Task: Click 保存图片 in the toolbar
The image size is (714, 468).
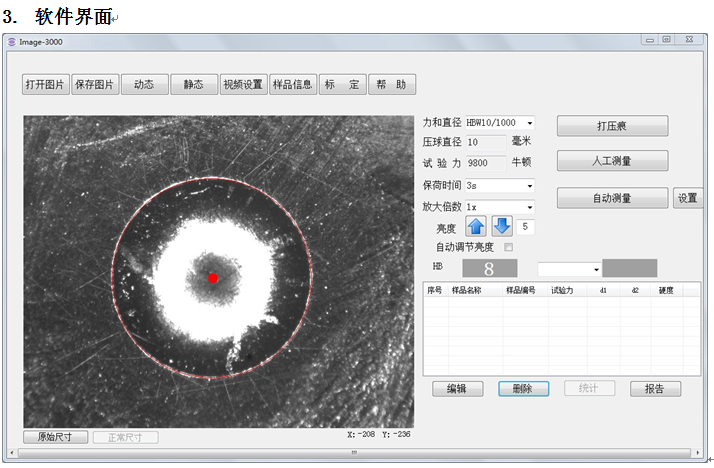Action: [x=95, y=85]
